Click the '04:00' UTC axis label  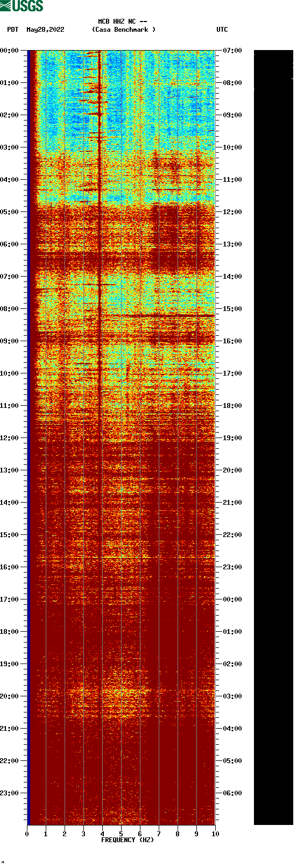[232, 729]
